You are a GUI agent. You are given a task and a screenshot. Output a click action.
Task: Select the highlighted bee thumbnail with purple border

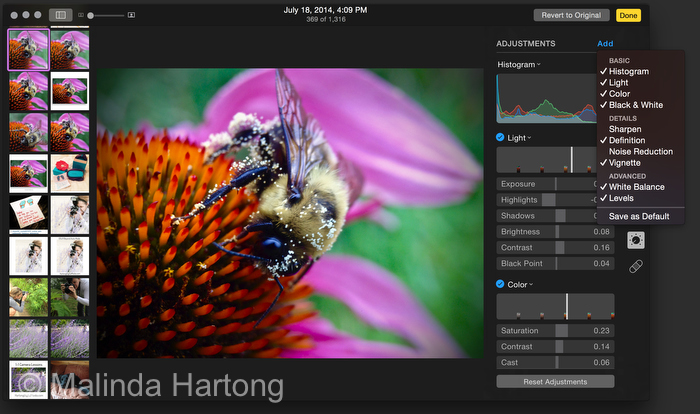[29, 50]
